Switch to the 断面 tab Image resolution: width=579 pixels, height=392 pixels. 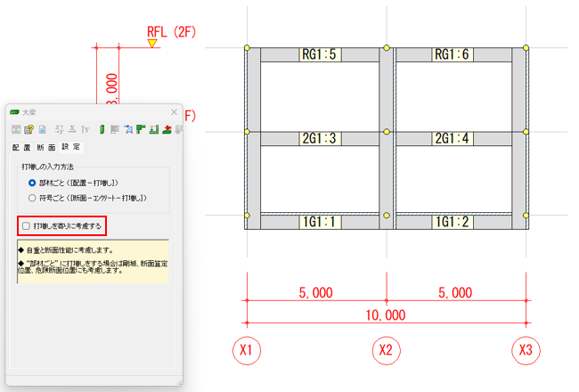pos(46,147)
